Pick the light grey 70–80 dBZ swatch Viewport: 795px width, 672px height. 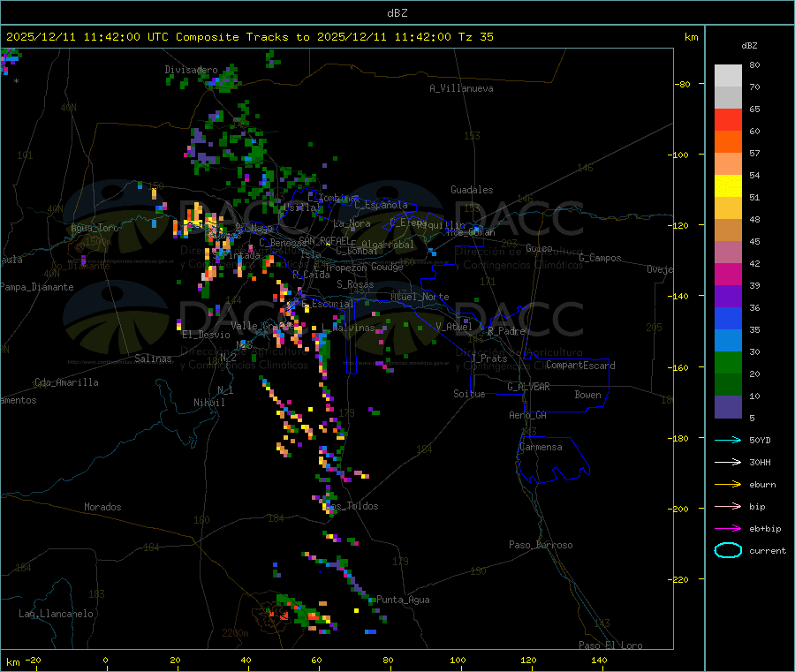[x=728, y=76]
